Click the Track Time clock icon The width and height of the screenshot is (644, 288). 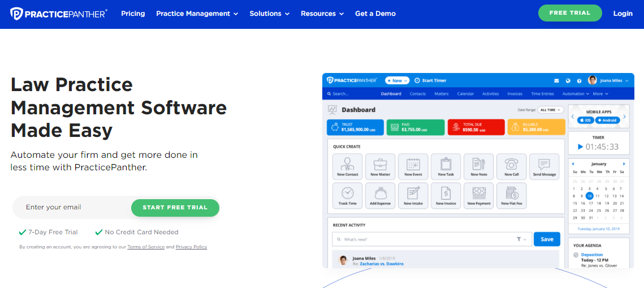coord(348,193)
